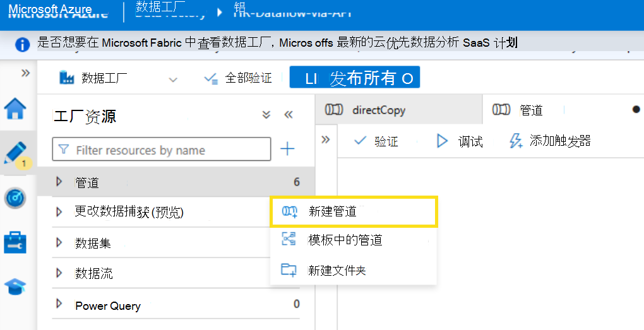
Task: Collapse 工厂资源 panel with double left chevron
Action: click(289, 114)
